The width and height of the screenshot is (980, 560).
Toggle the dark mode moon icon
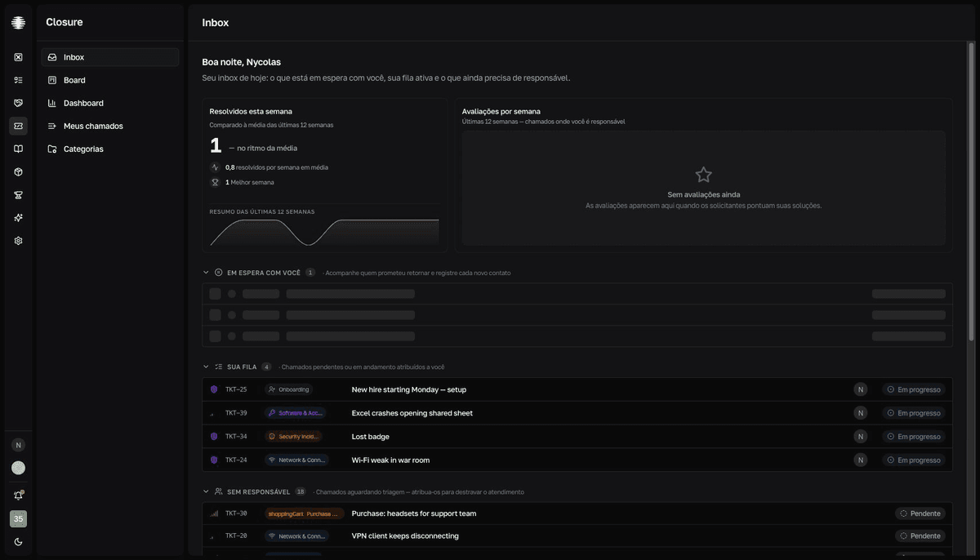(x=18, y=541)
